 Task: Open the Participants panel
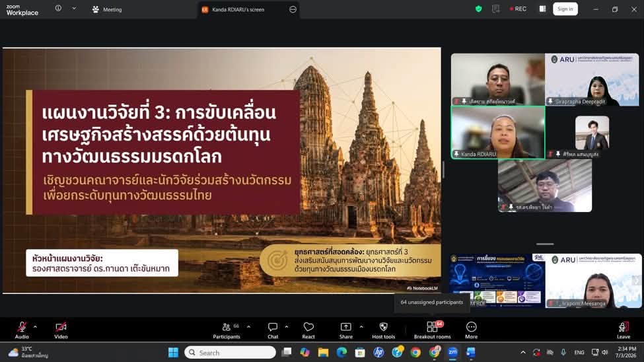coord(227,330)
